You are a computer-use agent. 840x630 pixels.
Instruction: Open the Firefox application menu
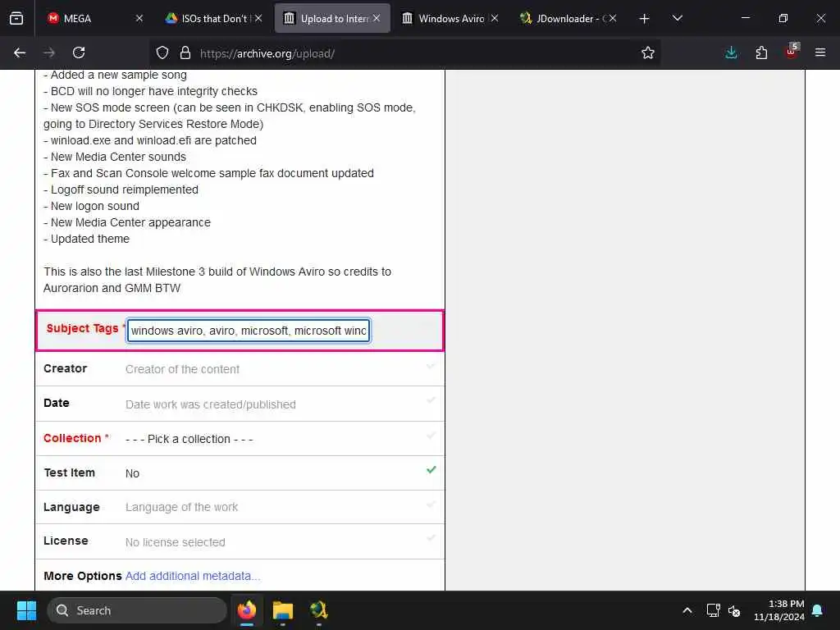[x=820, y=52]
